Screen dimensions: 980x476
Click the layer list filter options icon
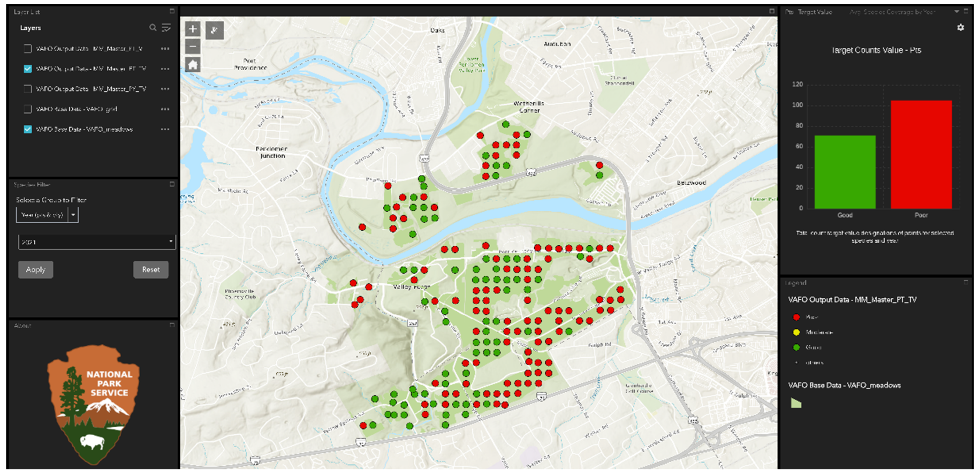pyautogui.click(x=166, y=27)
